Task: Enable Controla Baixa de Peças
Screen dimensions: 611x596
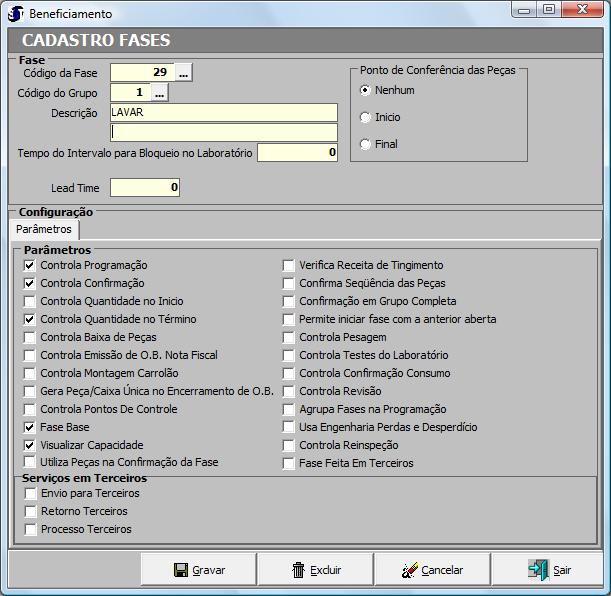Action: [30, 338]
